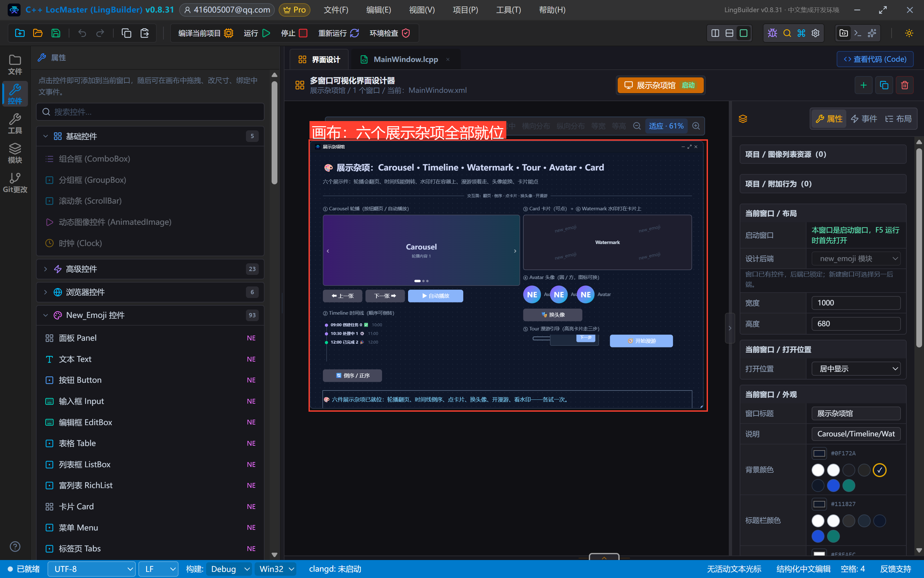Click the undo arrow icon
This screenshot has width=924, height=578.
[82, 33]
